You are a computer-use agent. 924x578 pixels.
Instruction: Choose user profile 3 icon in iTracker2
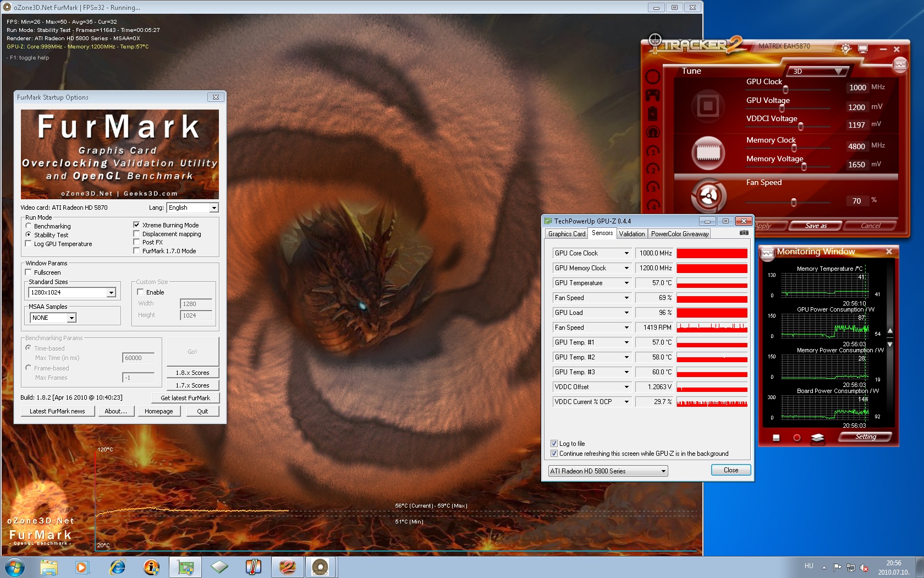653,187
